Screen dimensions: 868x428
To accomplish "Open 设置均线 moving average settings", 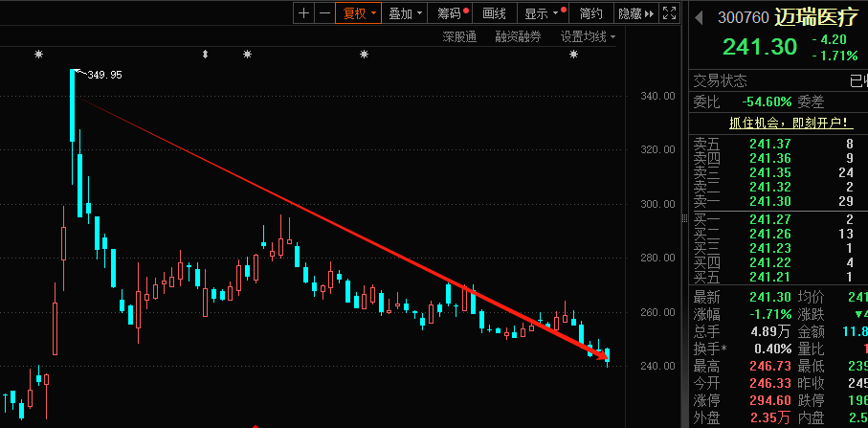I will [588, 36].
